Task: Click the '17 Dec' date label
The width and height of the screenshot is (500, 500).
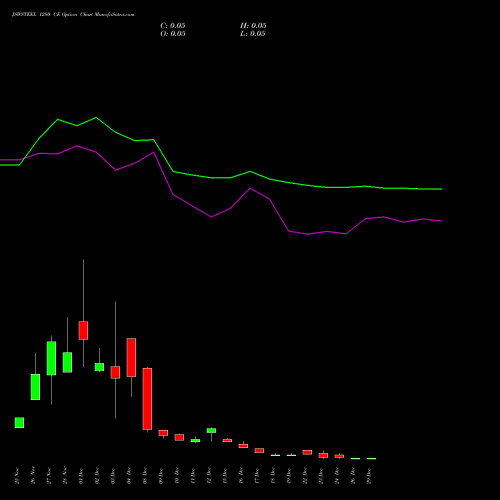Action: (x=257, y=476)
